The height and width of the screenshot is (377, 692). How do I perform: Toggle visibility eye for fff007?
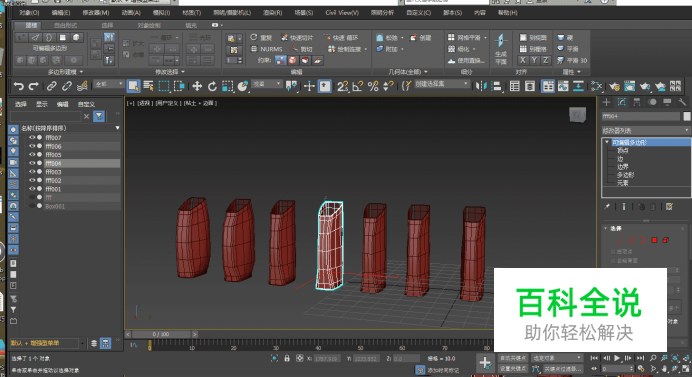(x=32, y=138)
